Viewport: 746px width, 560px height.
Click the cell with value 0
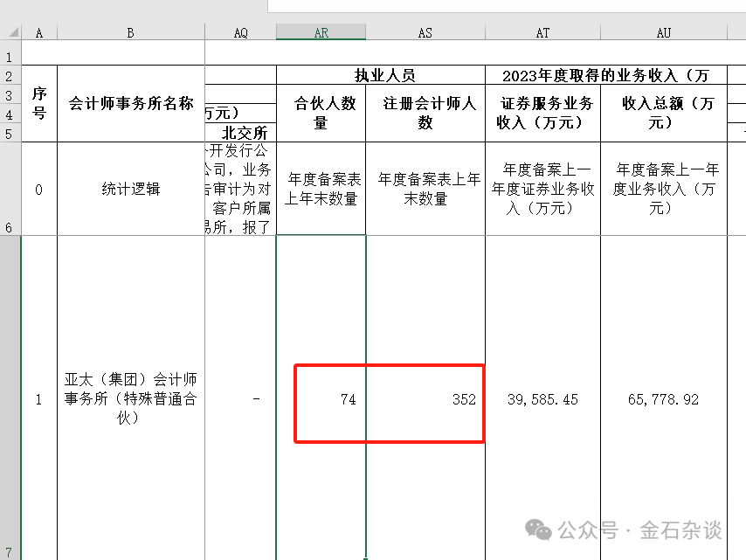pos(39,189)
